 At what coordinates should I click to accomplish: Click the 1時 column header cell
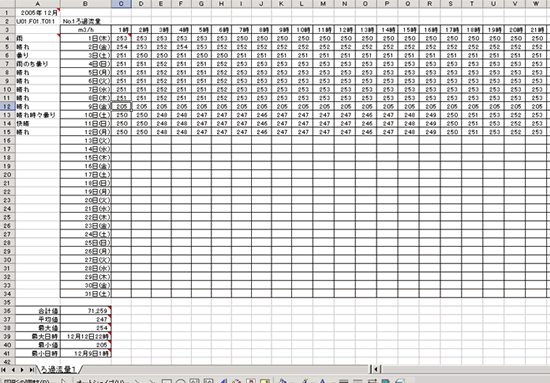click(121, 30)
